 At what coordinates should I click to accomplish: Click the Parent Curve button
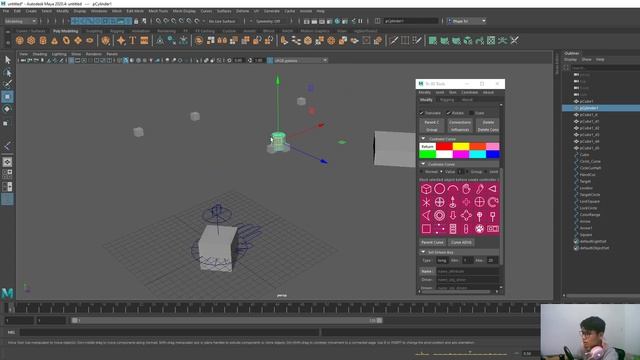(x=432, y=242)
